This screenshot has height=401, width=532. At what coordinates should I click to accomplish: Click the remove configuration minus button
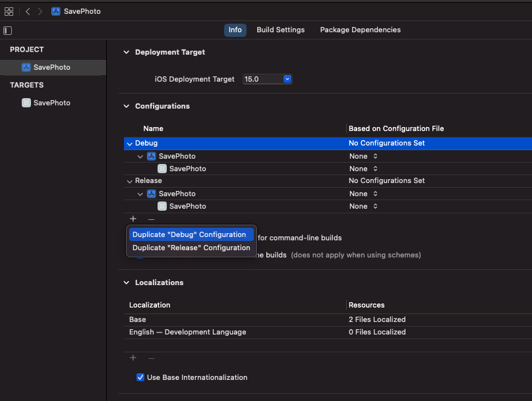tap(152, 219)
